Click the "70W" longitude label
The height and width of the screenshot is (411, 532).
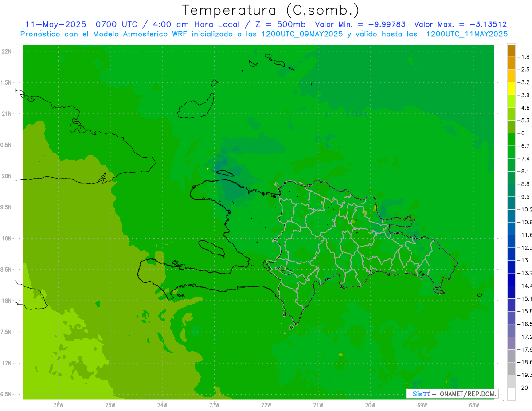click(370, 405)
